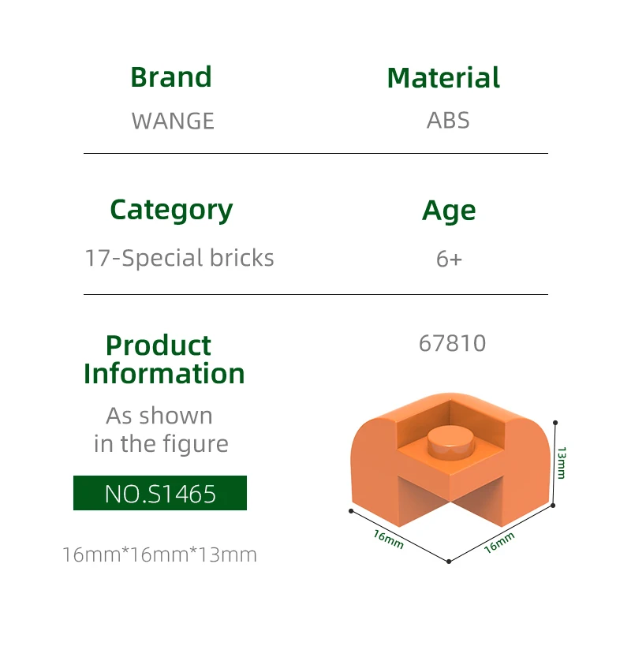
Task: Click the right 16mm dimension label
Action: click(x=498, y=542)
